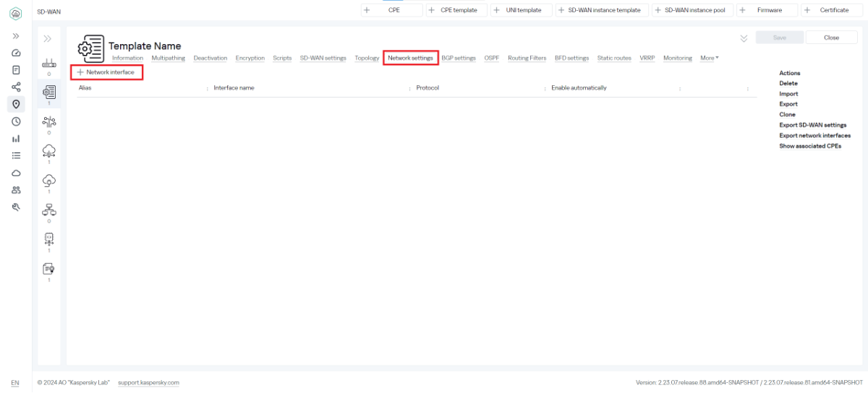Open the Monitoring tab
The height and width of the screenshot is (393, 868).
tap(678, 58)
